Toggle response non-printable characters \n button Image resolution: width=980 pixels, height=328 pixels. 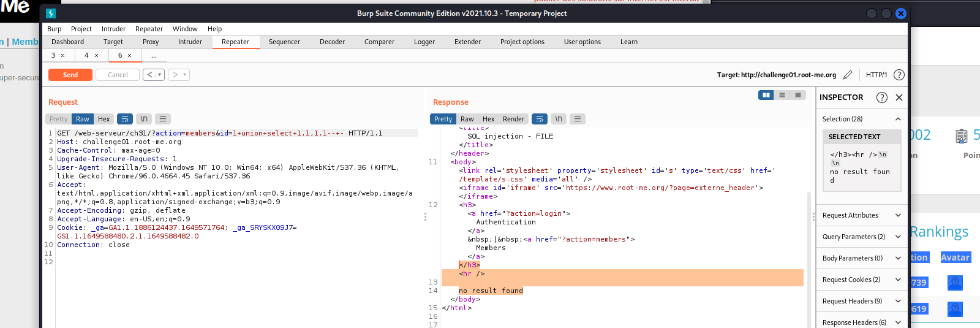559,119
